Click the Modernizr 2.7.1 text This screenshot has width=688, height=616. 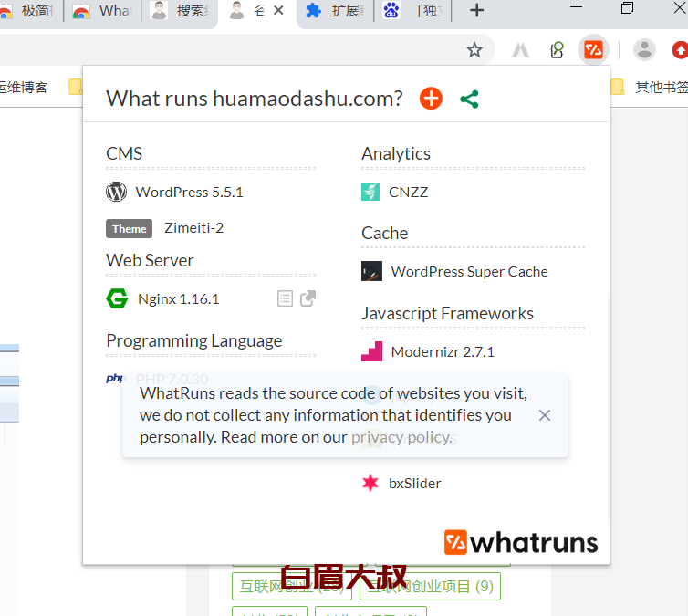[x=443, y=352]
